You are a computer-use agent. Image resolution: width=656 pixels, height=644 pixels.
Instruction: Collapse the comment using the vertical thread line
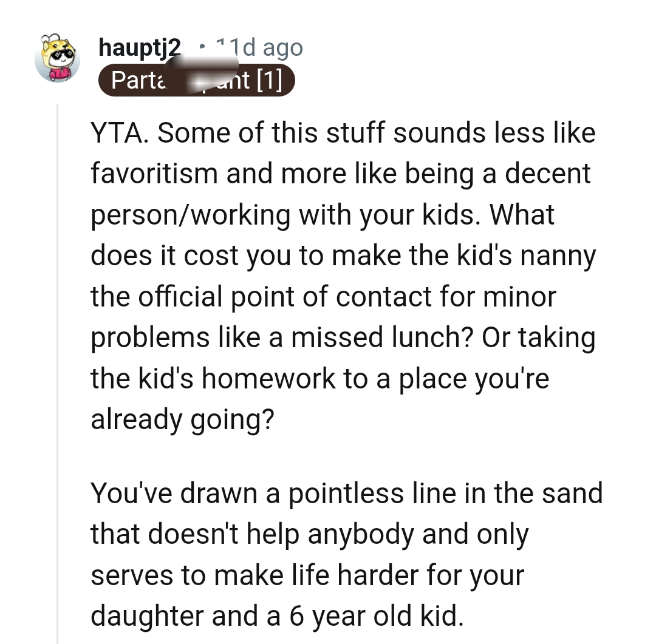(57, 374)
